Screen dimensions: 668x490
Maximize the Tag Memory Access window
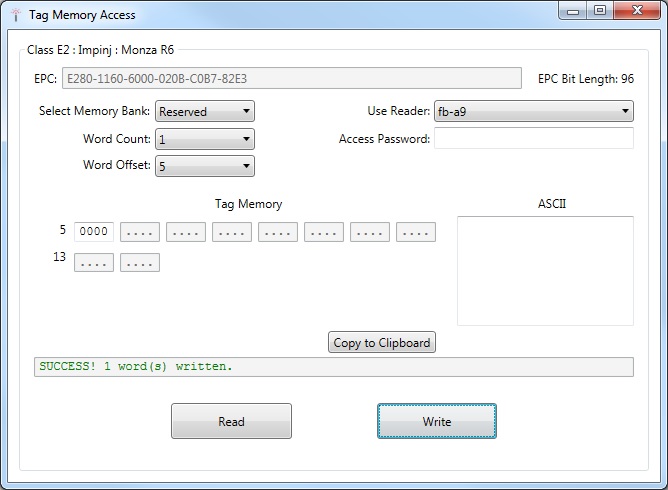pos(600,11)
